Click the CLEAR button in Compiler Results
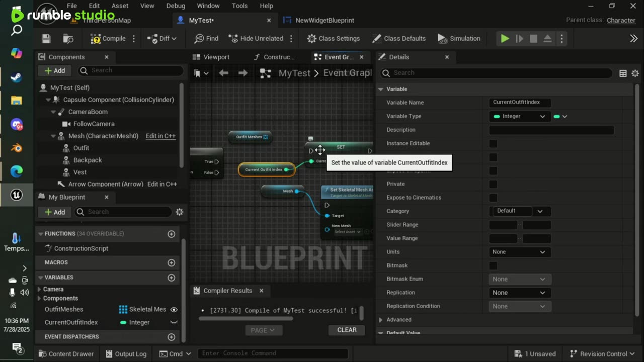This screenshot has width=644, height=362. (x=347, y=330)
